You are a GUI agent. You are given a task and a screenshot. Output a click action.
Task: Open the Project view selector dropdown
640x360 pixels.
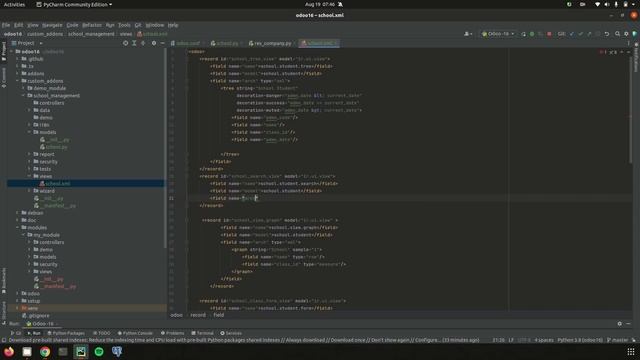pyautogui.click(x=27, y=43)
